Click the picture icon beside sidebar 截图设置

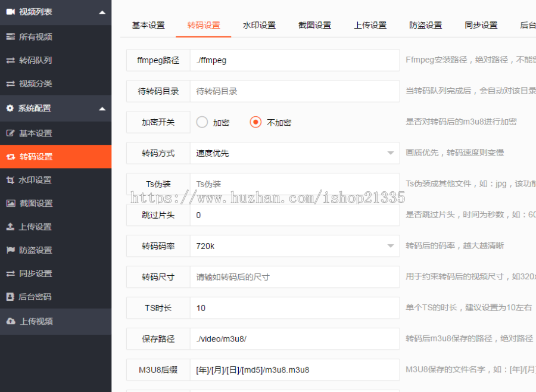[x=11, y=203]
